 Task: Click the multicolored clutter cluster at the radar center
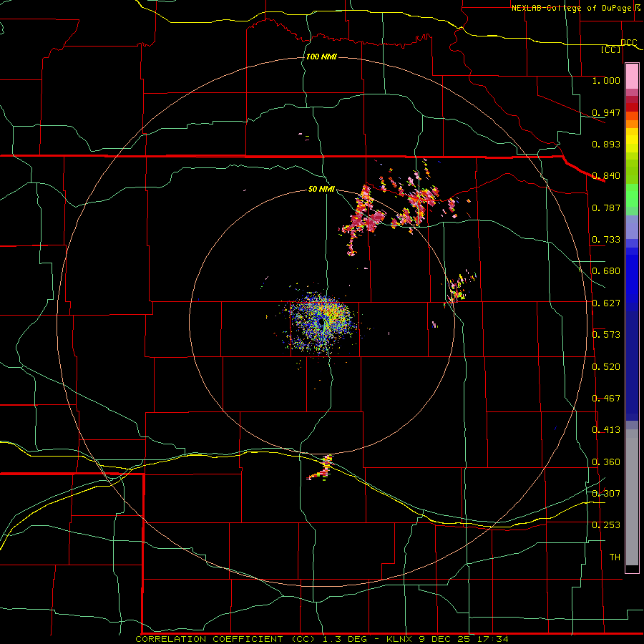pos(321,323)
